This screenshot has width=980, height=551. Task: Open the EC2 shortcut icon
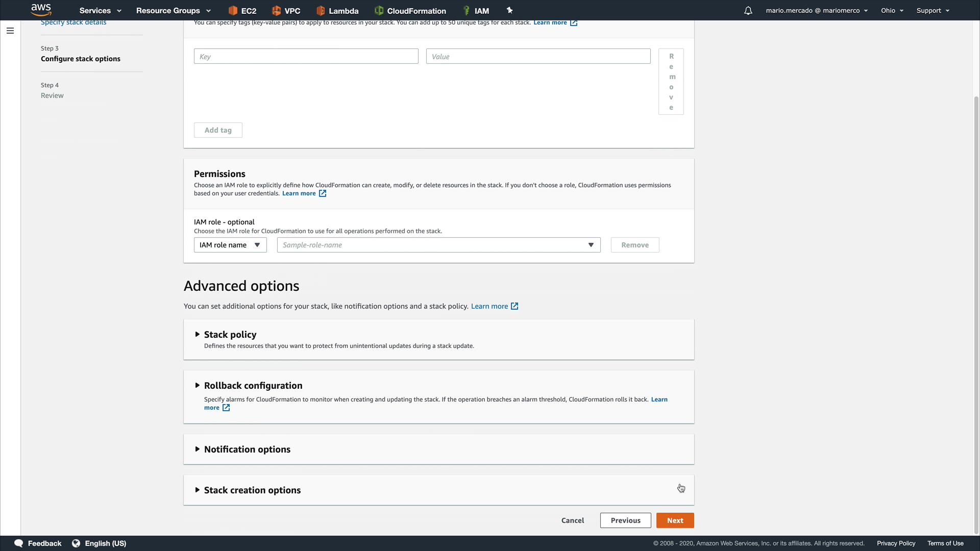click(x=233, y=11)
